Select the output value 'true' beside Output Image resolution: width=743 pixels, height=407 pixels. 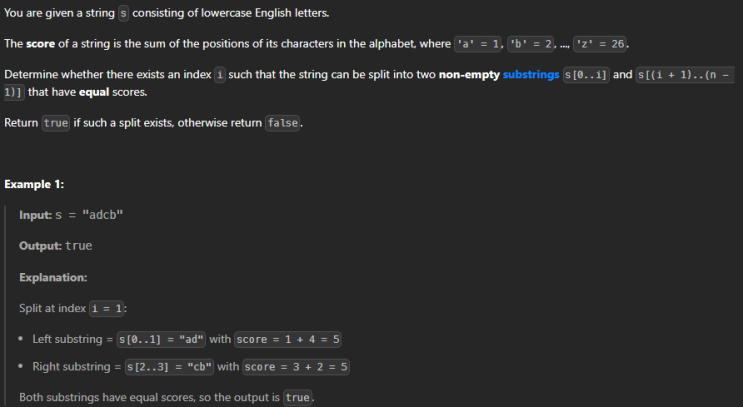coord(79,246)
